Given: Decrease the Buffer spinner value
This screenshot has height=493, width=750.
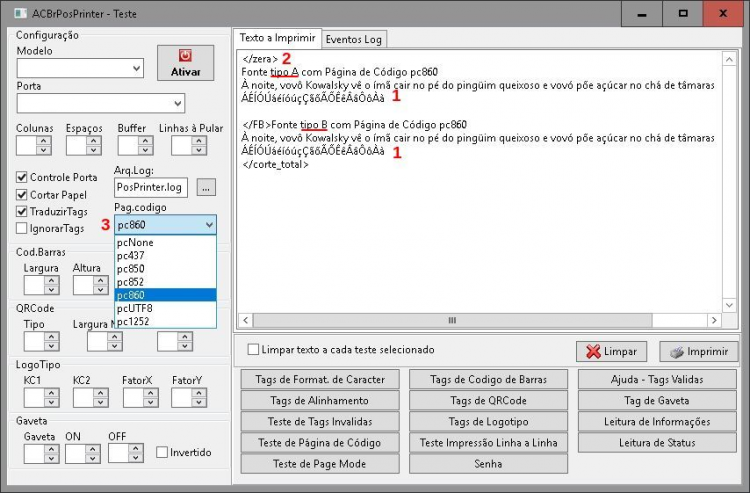Looking at the screenshot, I should (x=145, y=150).
